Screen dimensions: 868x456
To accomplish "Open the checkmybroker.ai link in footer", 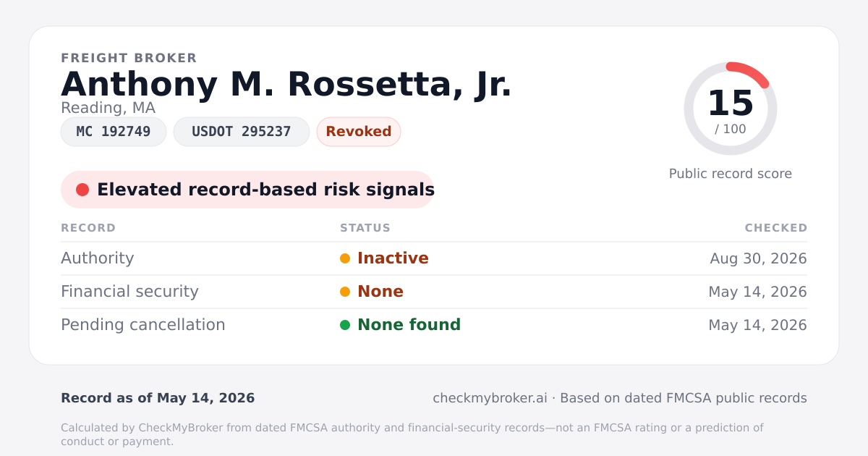I will click(x=490, y=398).
